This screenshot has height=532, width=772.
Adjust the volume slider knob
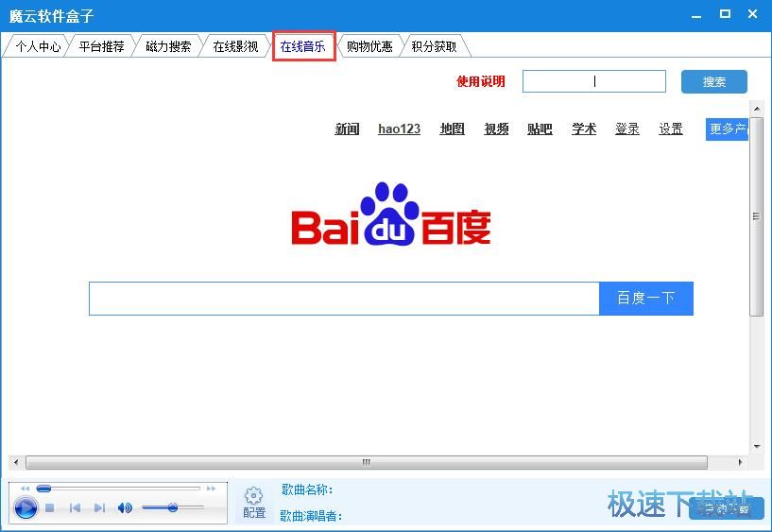coord(172,507)
